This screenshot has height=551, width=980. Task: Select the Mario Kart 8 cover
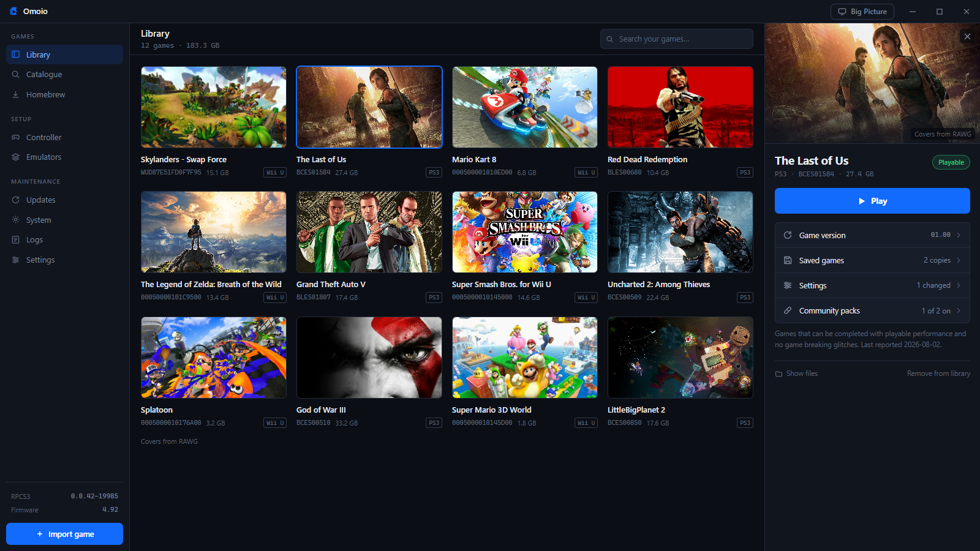point(525,107)
